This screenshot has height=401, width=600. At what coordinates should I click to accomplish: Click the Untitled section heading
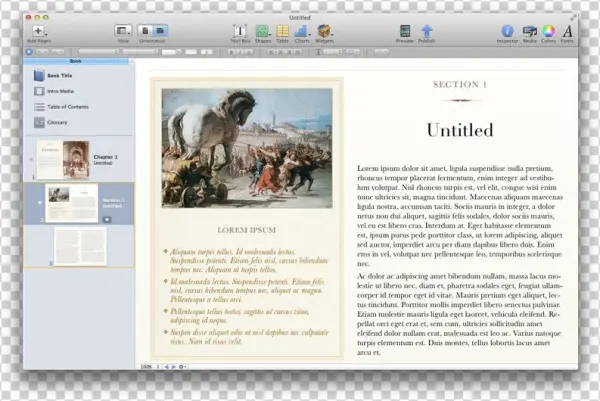460,130
